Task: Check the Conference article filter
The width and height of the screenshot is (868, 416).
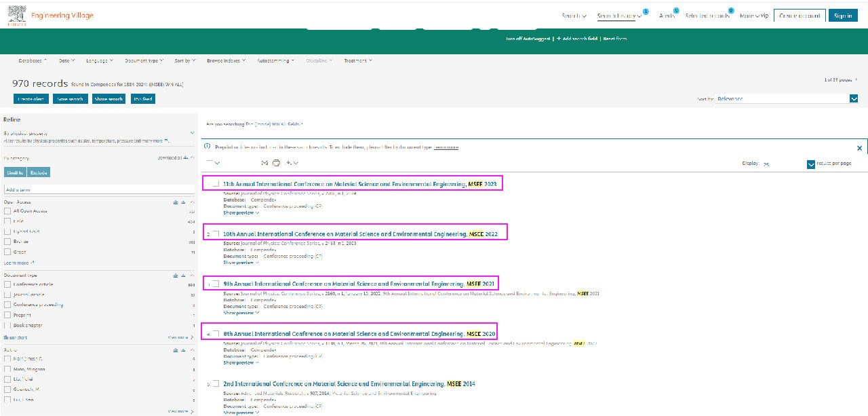Action: point(7,285)
